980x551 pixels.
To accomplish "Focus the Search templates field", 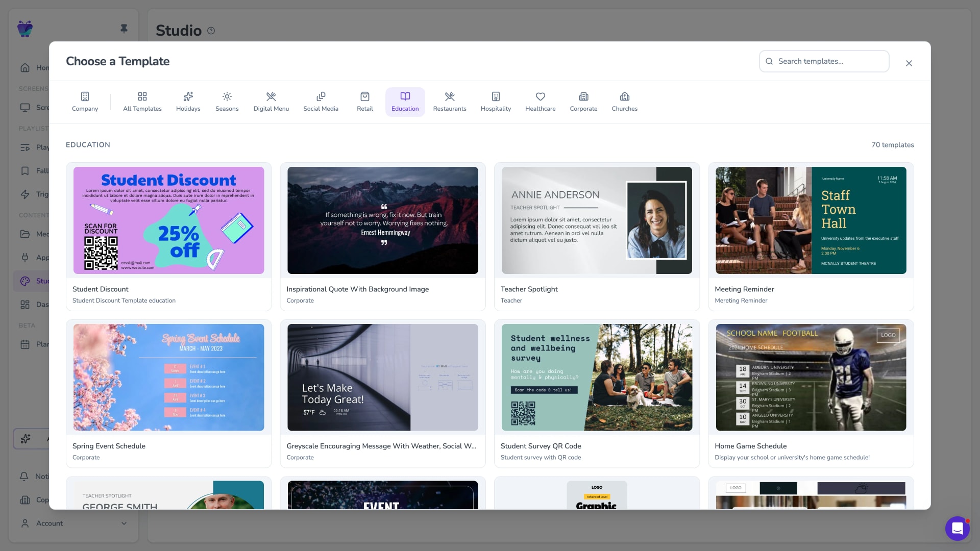I will pyautogui.click(x=824, y=61).
